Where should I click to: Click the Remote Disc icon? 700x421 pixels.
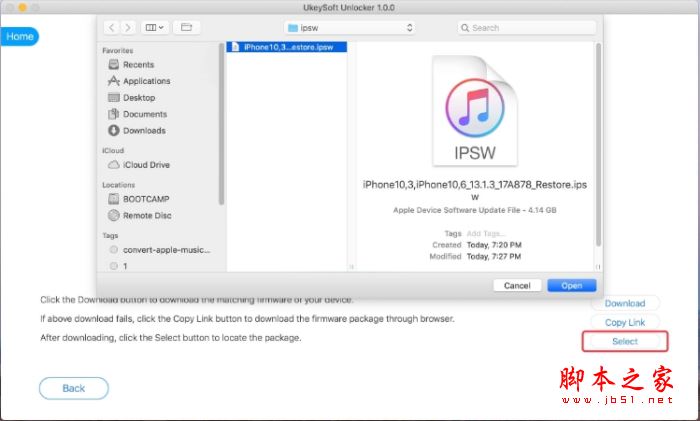[114, 215]
